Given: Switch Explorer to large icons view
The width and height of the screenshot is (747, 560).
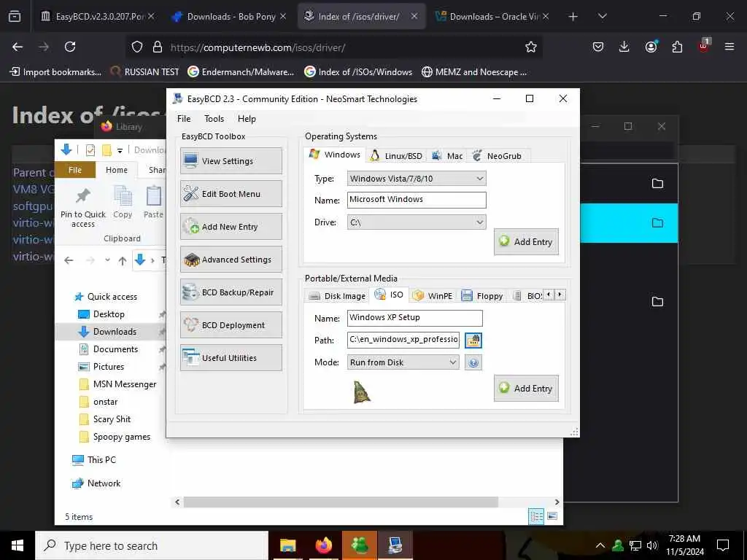Looking at the screenshot, I should point(552,517).
